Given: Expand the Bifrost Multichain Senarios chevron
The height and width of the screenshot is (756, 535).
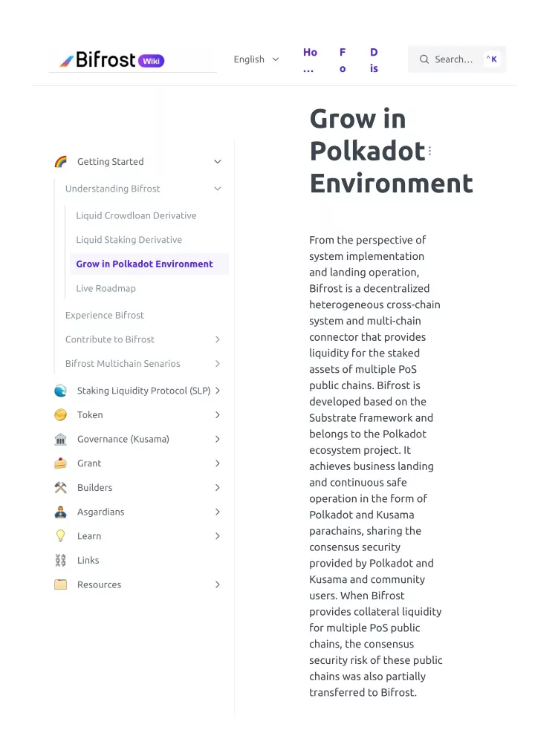Looking at the screenshot, I should click(x=218, y=364).
